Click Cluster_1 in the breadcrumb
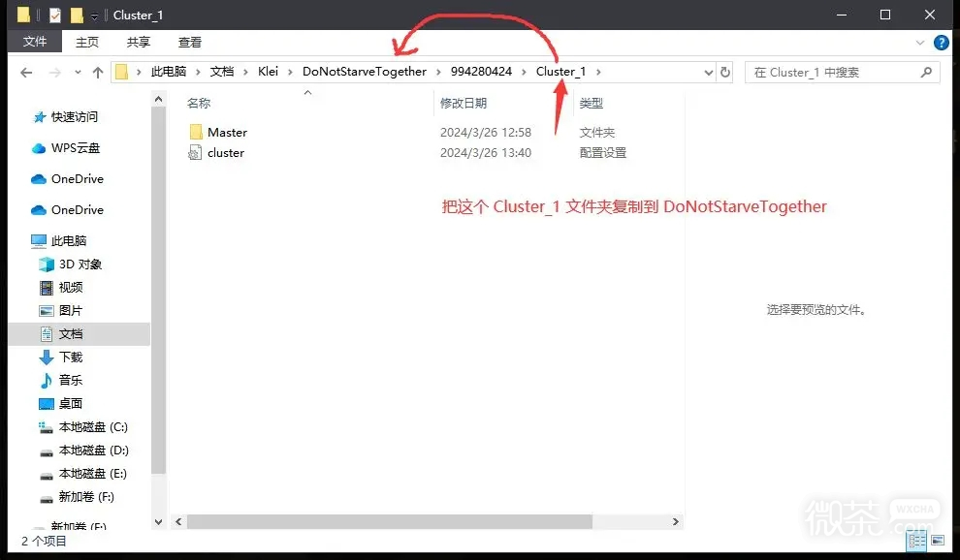 pos(560,72)
